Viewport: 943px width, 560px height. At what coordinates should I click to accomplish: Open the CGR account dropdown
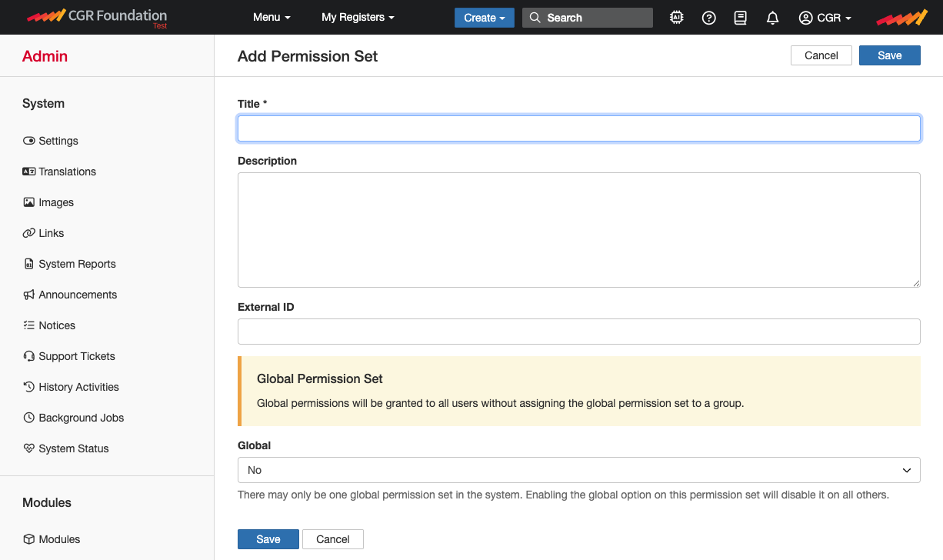pos(825,17)
